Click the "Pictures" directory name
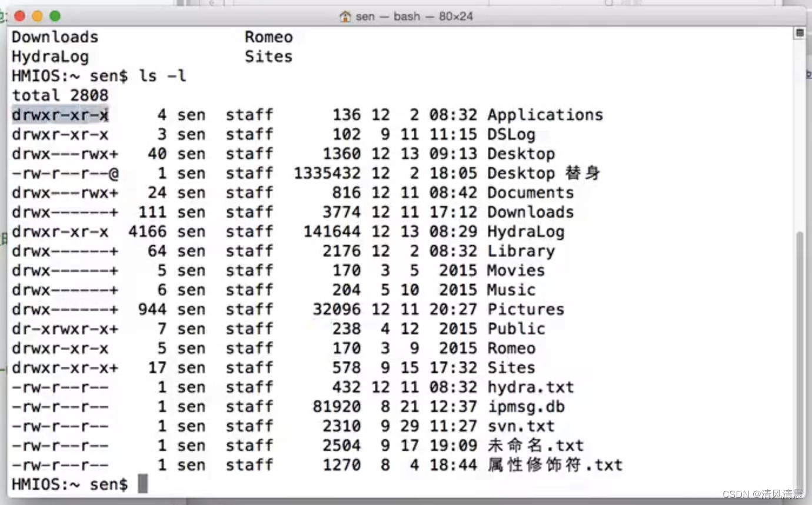812x505 pixels. pyautogui.click(x=525, y=309)
